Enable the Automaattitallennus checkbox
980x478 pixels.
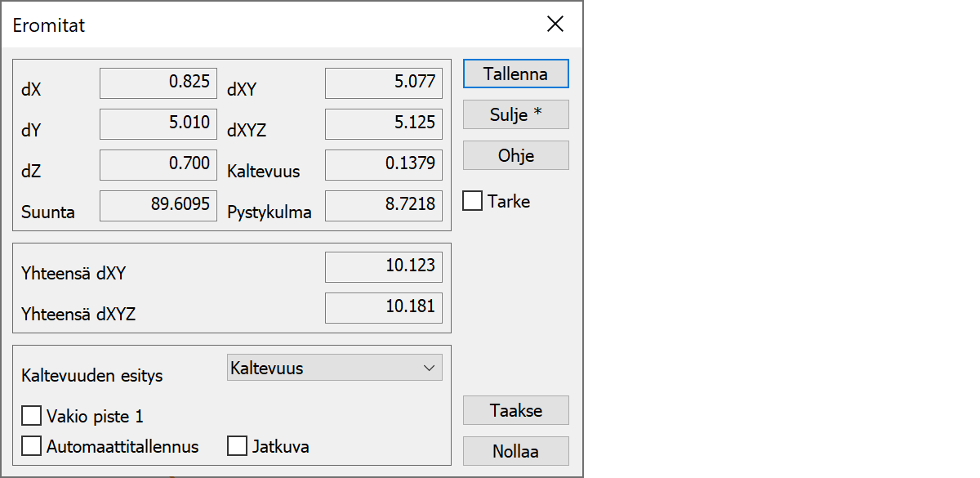coord(32,446)
